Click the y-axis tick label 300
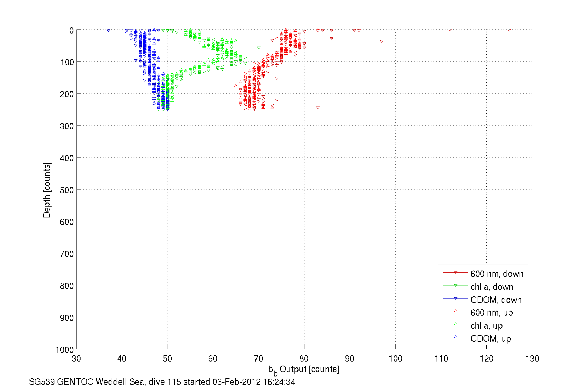This screenshot has height=392, width=588. point(67,126)
